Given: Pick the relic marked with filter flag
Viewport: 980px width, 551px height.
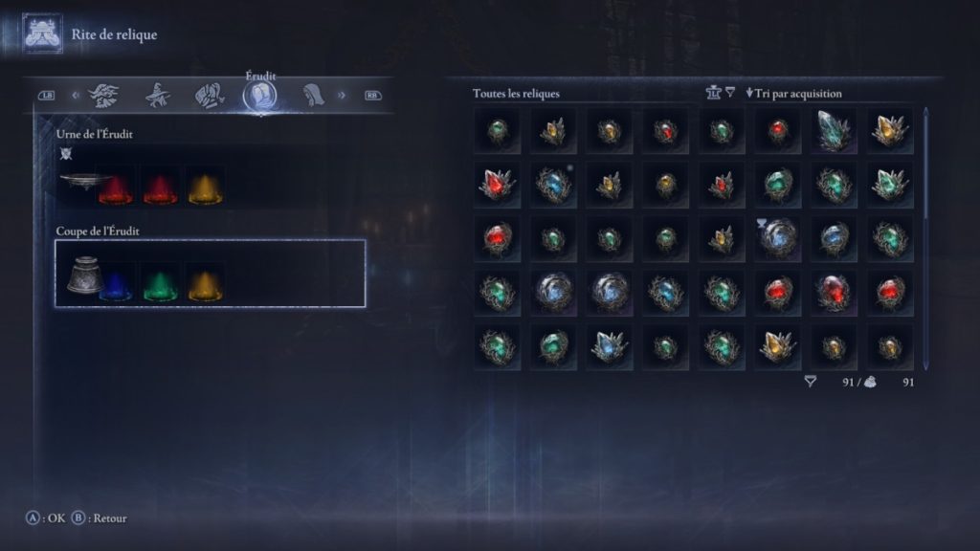Looking at the screenshot, I should (777, 238).
